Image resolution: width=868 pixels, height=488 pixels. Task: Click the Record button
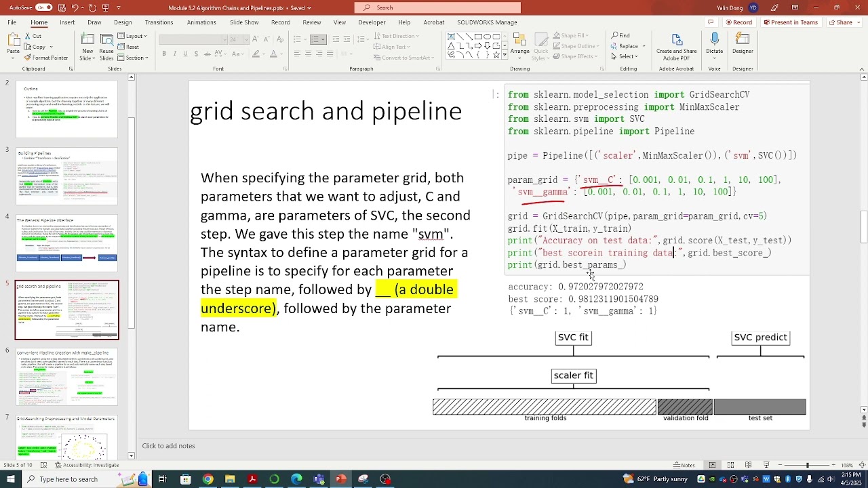click(x=739, y=22)
